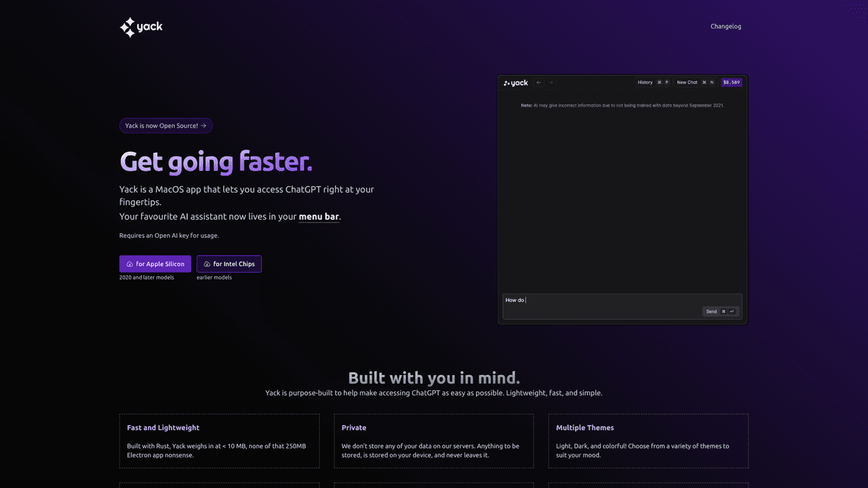868x488 pixels.
Task: Select the 'Private' card title
Action: tap(354, 428)
